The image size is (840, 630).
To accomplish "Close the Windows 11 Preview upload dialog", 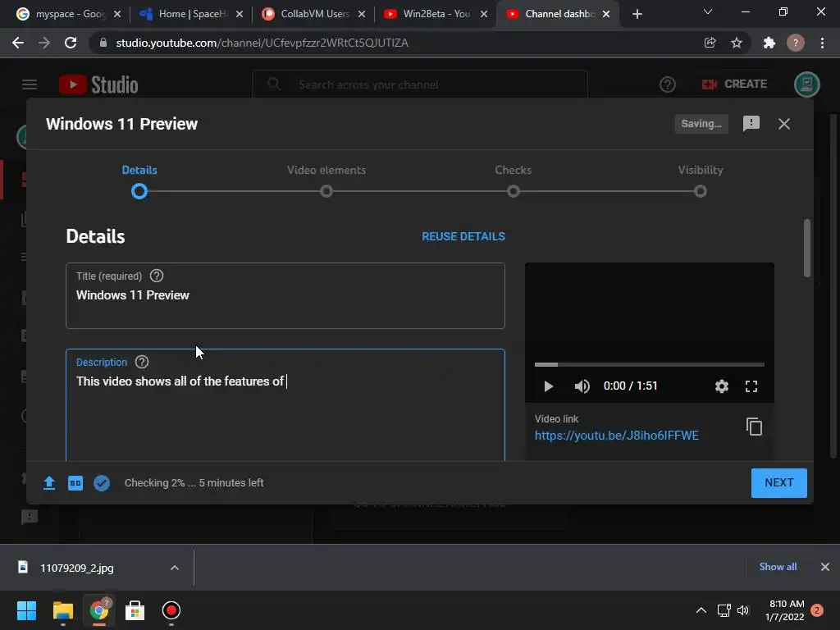I will (783, 124).
